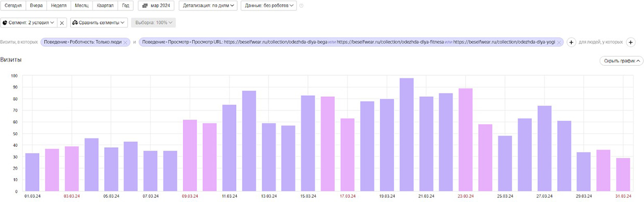Screen dimensions: 644x202
Task: Switch period to Год
Action: click(x=125, y=6)
